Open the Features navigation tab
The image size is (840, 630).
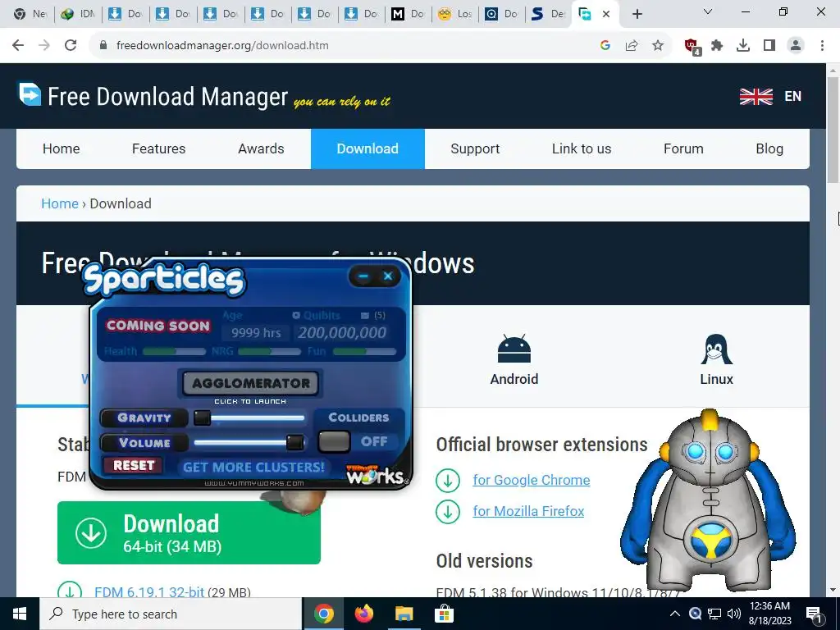[158, 148]
